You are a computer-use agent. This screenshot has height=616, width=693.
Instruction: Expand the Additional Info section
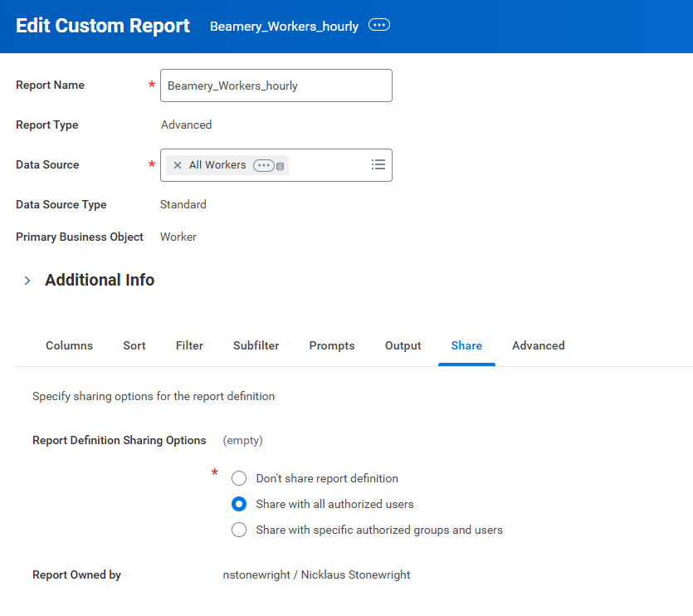click(27, 281)
